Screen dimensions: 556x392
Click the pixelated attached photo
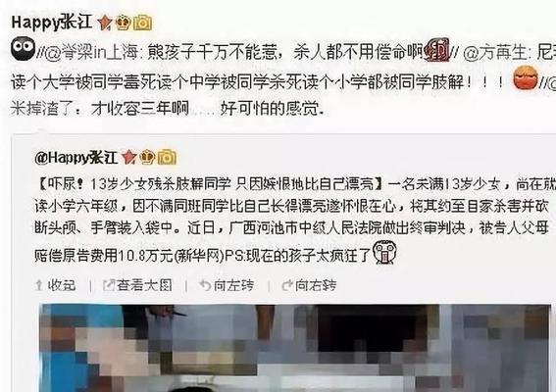point(294,348)
